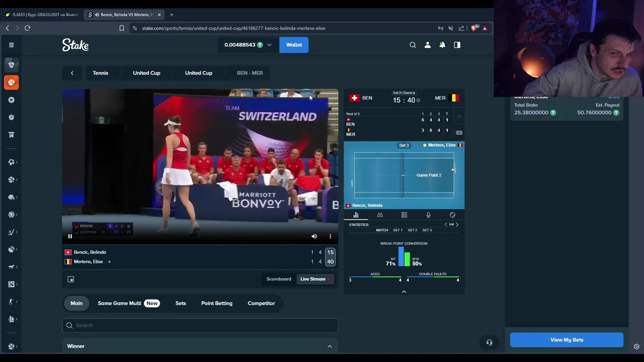Go to Tennis breadcrumb

[101, 73]
